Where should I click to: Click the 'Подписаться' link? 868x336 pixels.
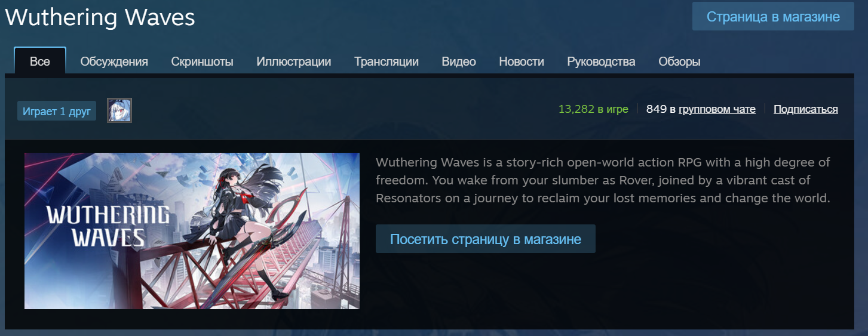coord(806,109)
